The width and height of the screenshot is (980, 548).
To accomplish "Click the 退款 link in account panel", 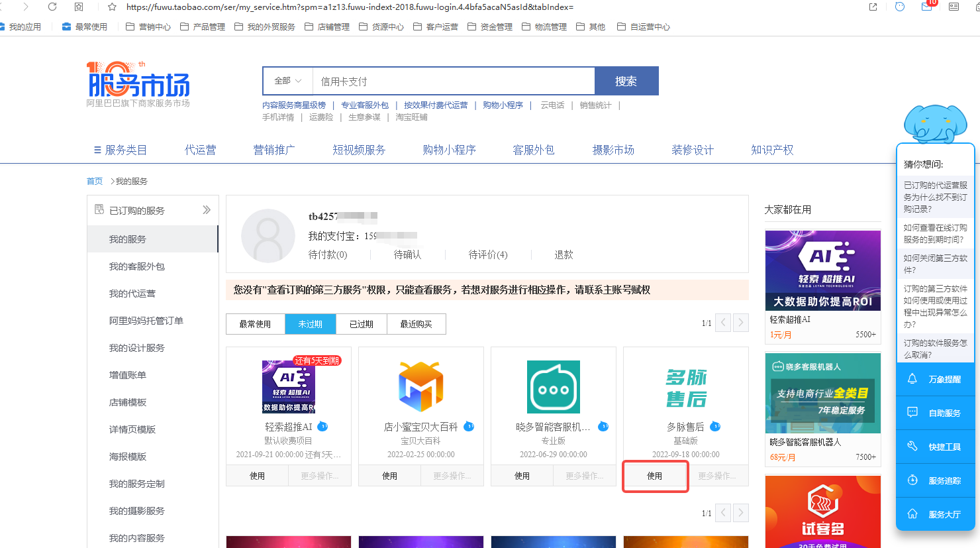I will point(563,254).
